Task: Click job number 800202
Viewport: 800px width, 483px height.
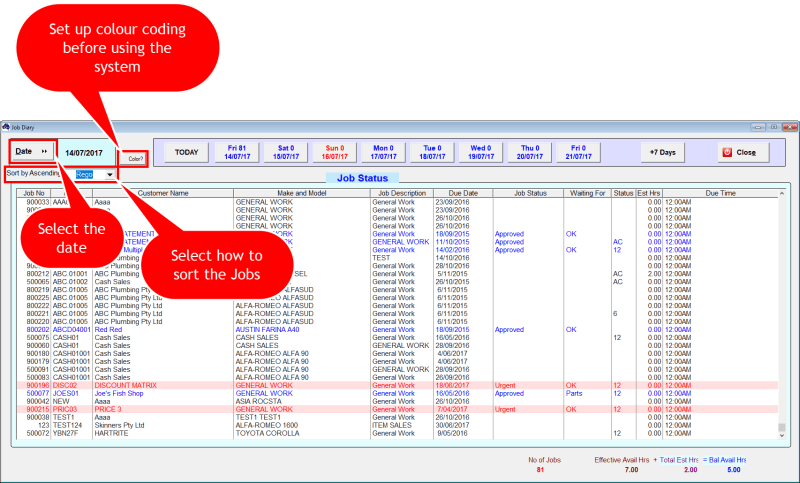Action: point(38,329)
